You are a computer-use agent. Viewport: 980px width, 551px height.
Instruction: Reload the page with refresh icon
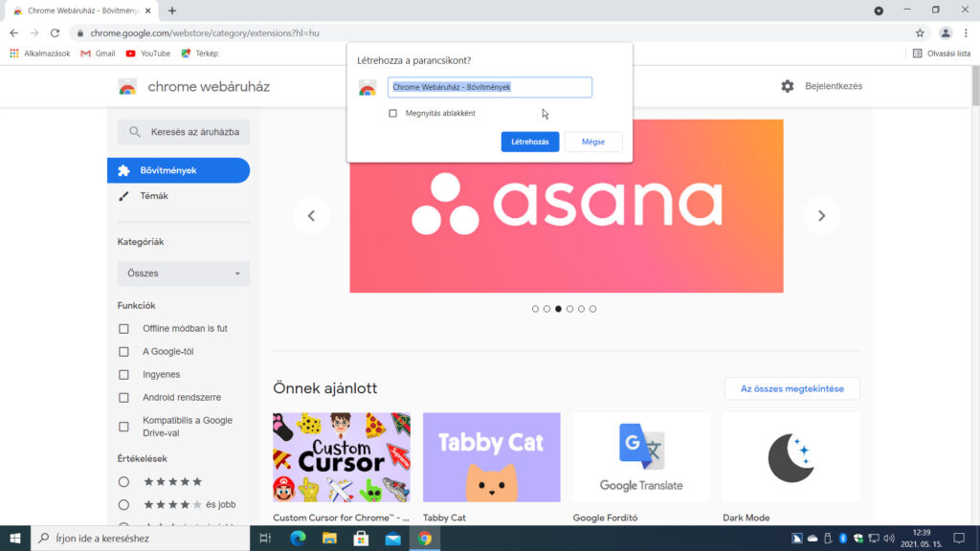click(x=55, y=33)
